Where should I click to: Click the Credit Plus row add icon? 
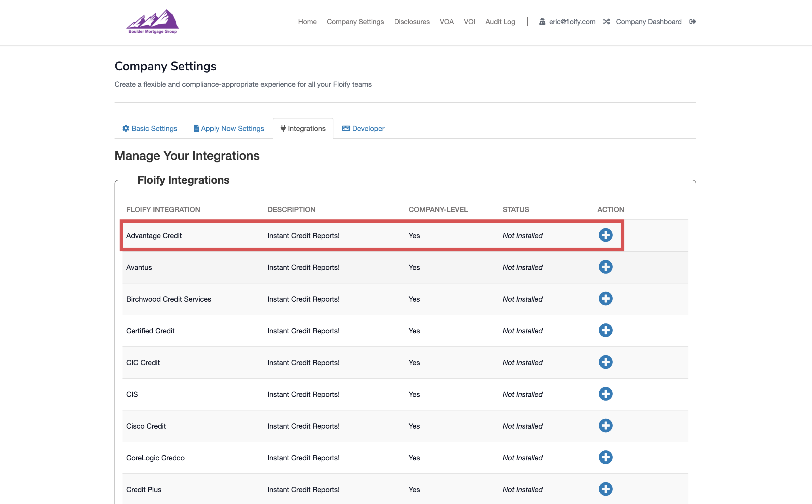[605, 489]
